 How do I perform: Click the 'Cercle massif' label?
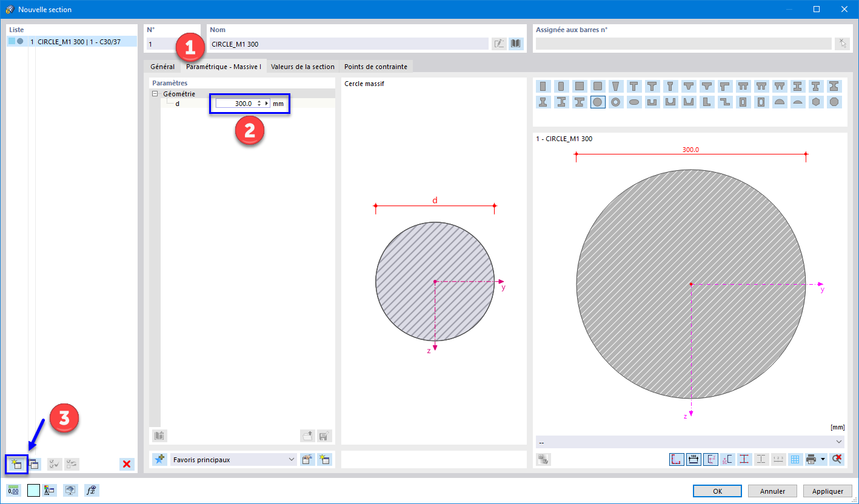[364, 84]
